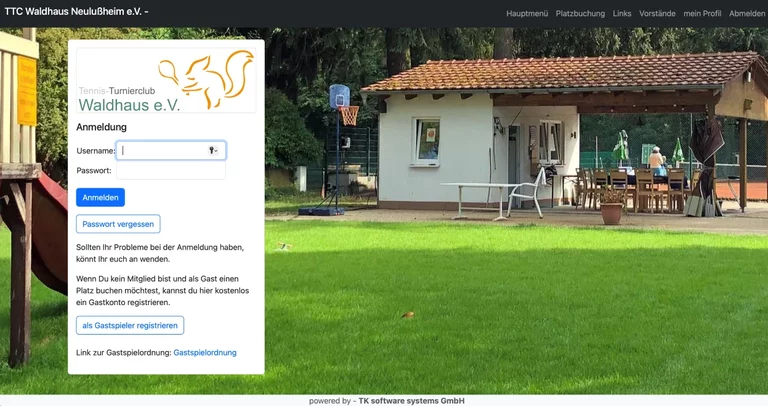768x406 pixels.
Task: Open Hauptmenü in the top navigation
Action: coord(527,14)
